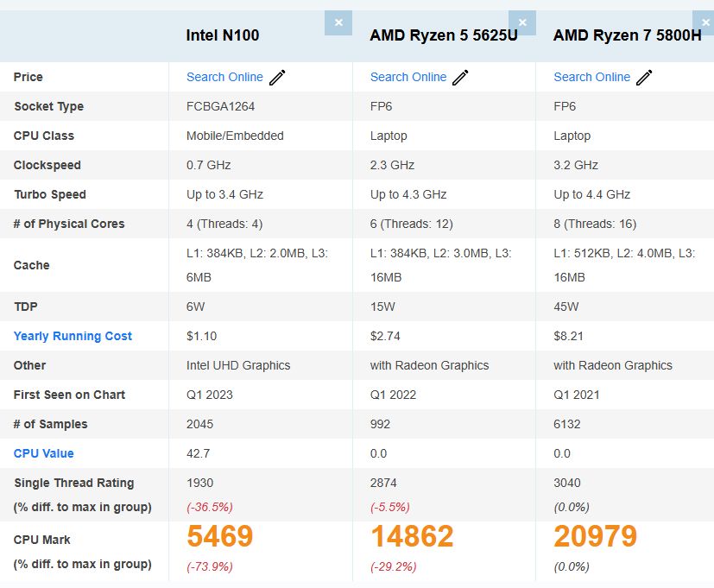714x588 pixels.
Task: Click the $1.10 yearly running cost
Action: pos(201,336)
